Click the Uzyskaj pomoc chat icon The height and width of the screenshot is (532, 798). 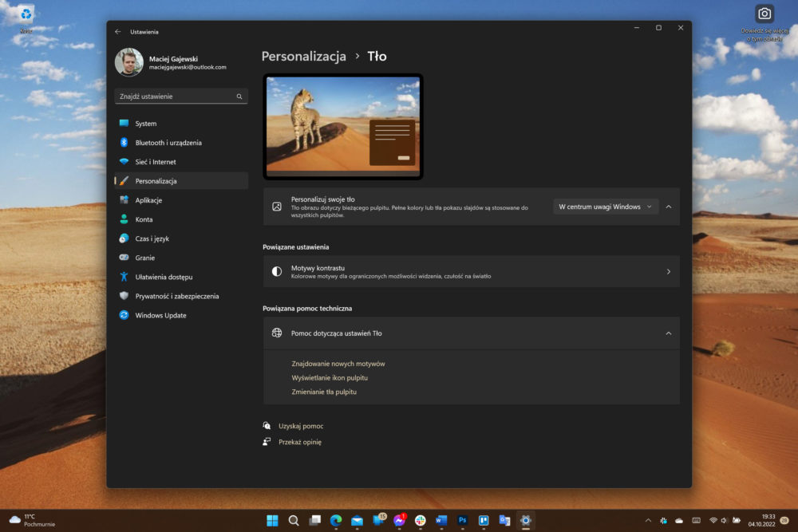267,426
